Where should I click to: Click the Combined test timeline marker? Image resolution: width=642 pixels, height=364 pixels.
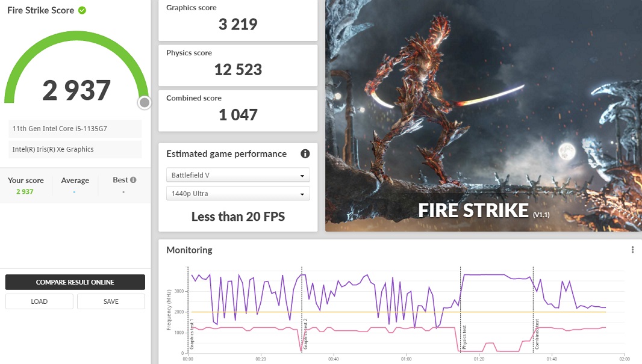pyautogui.click(x=537, y=334)
